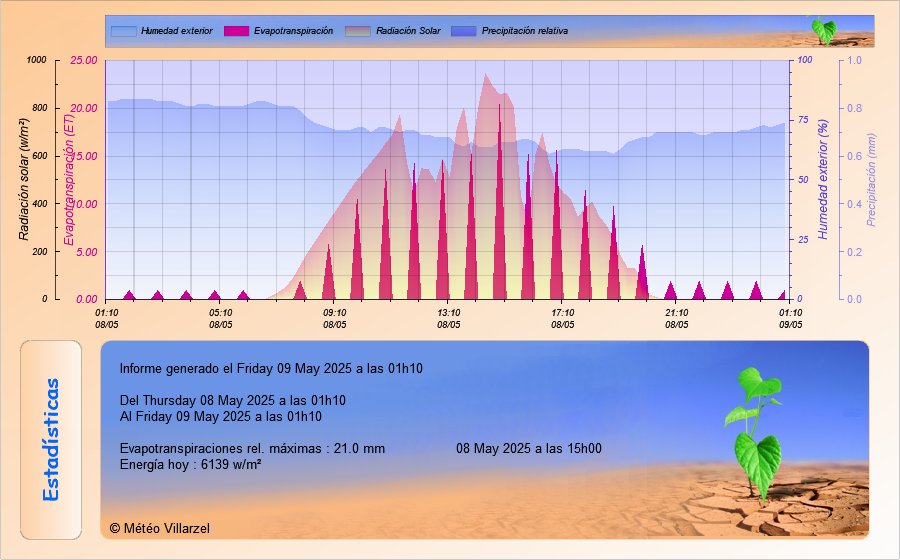Click the 'Humedad exterior' legend label
This screenshot has width=900, height=560.
pos(177,31)
